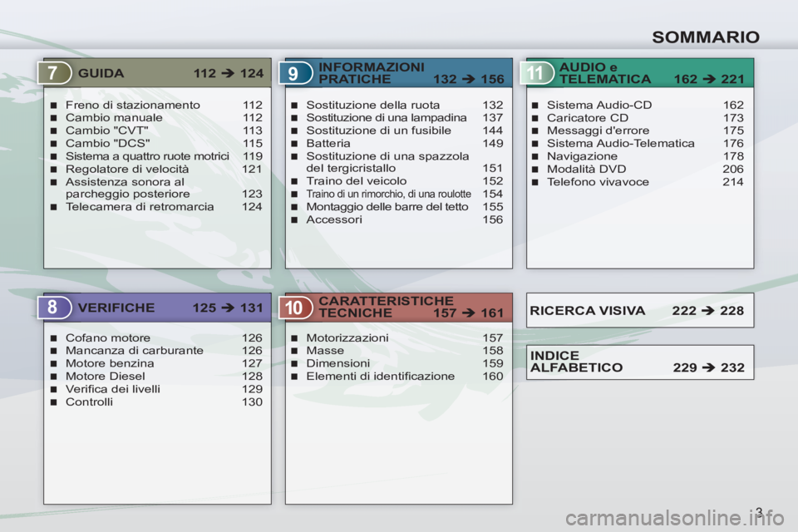The image size is (798, 532).
Task: Click the chapter 10 number badge
Action: click(294, 308)
